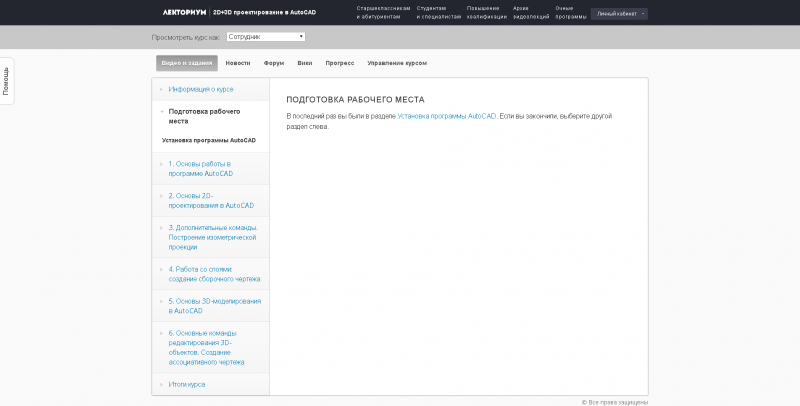800x406 pixels.
Task: Open the Сотрудник course view dropdown
Action: coord(266,37)
